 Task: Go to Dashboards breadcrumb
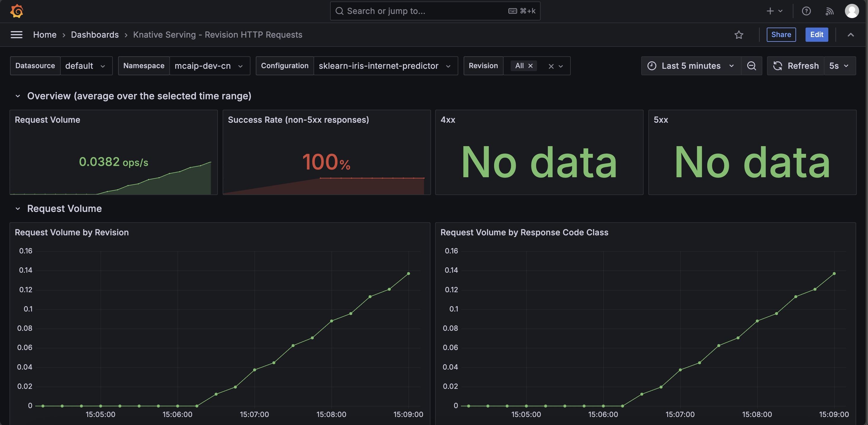coord(95,35)
